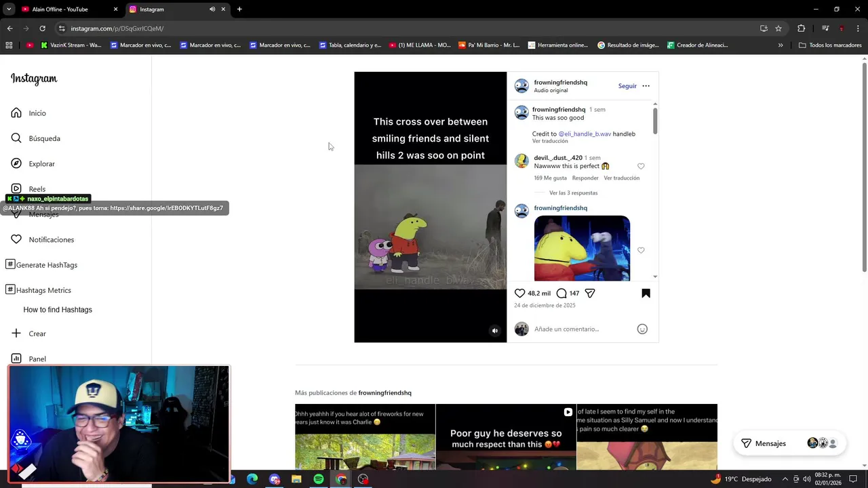This screenshot has width=868, height=488.
Task: Like the post with heart icon
Action: (x=519, y=293)
